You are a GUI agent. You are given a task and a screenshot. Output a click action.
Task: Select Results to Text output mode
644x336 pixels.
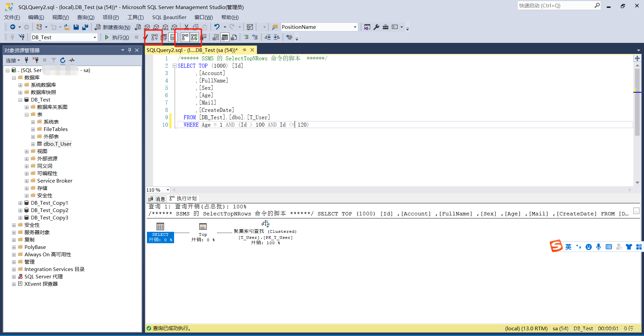point(216,37)
